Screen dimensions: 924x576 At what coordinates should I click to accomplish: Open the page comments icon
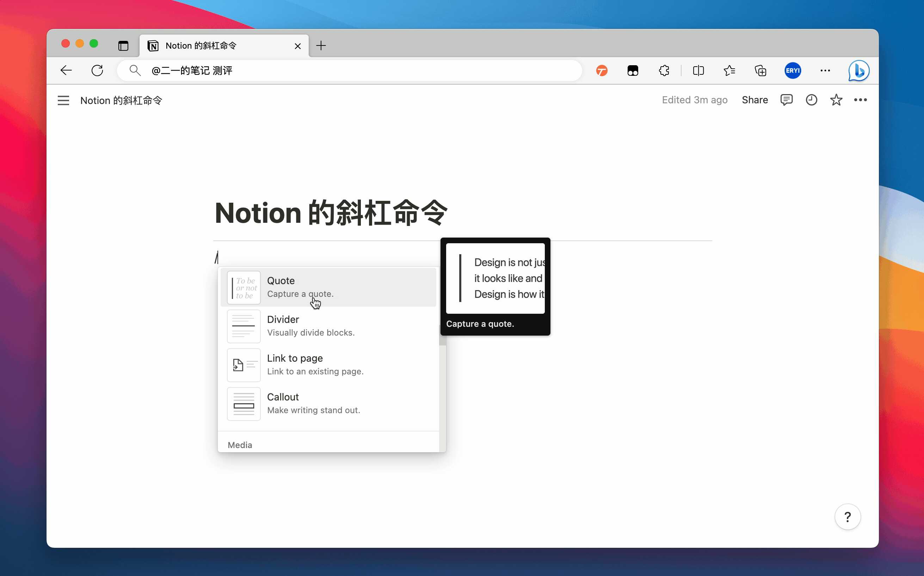coord(786,100)
